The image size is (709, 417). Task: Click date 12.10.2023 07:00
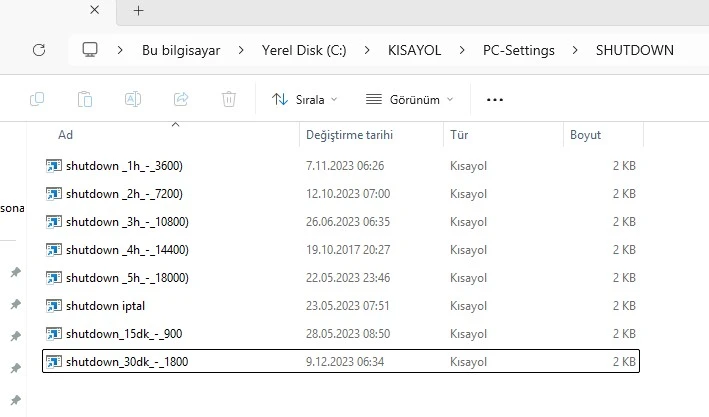pyautogui.click(x=348, y=194)
